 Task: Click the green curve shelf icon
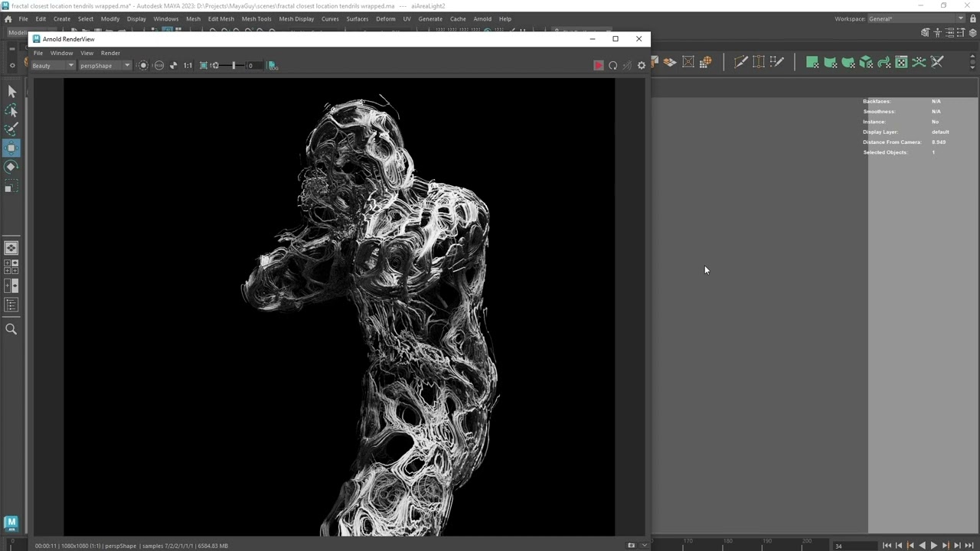click(x=884, y=62)
